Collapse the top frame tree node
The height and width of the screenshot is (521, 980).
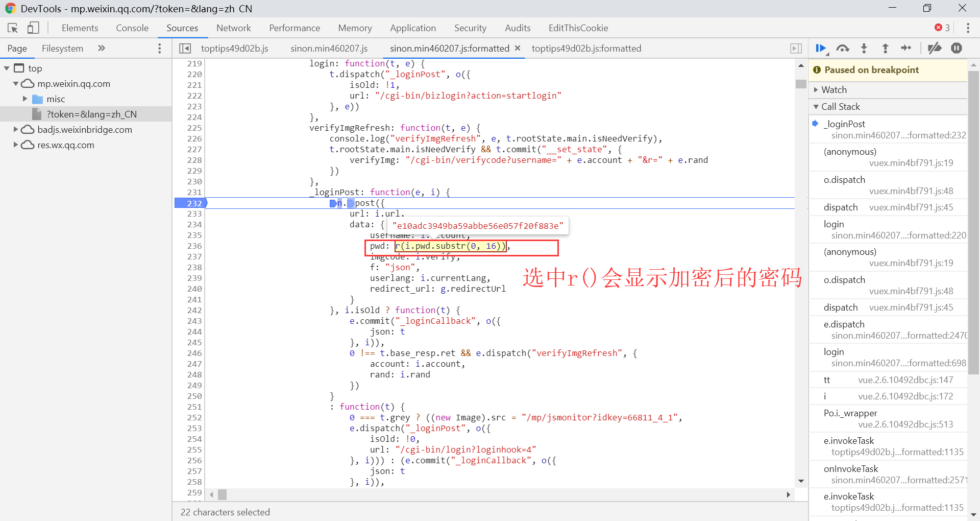click(x=7, y=68)
